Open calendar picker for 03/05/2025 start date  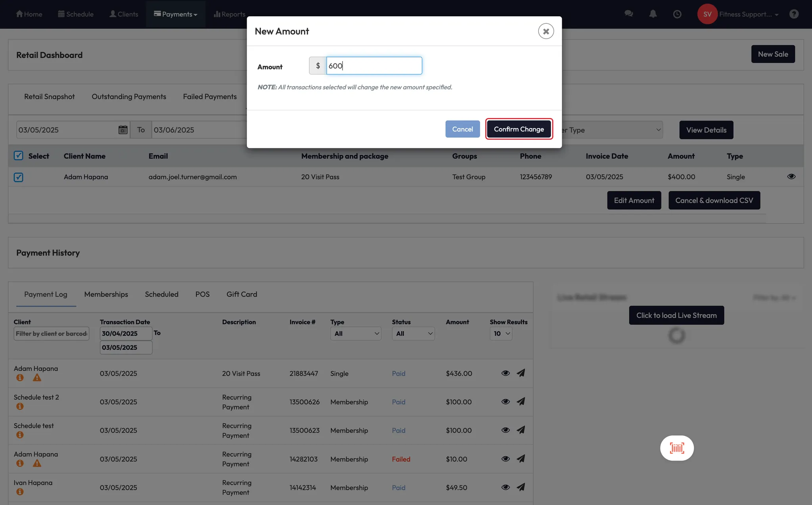click(123, 130)
